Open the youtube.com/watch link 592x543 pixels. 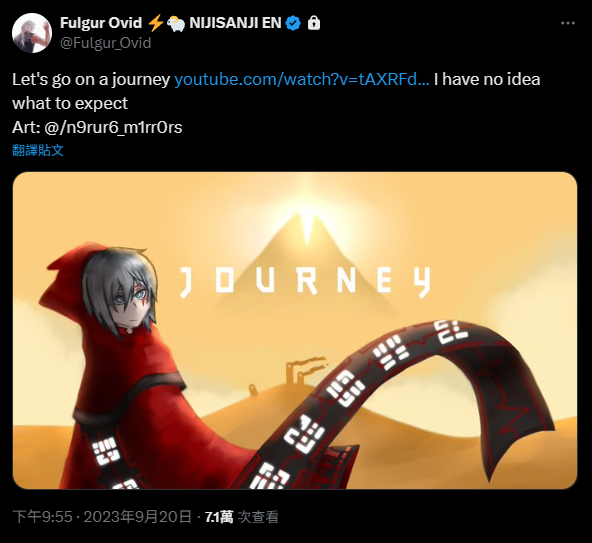(x=302, y=79)
